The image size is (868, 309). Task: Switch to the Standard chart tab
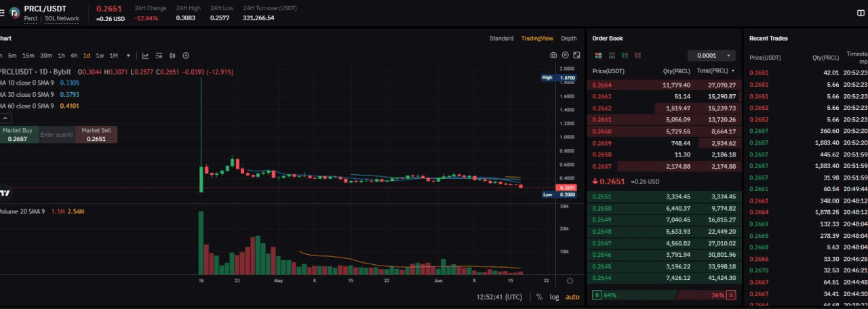click(501, 39)
